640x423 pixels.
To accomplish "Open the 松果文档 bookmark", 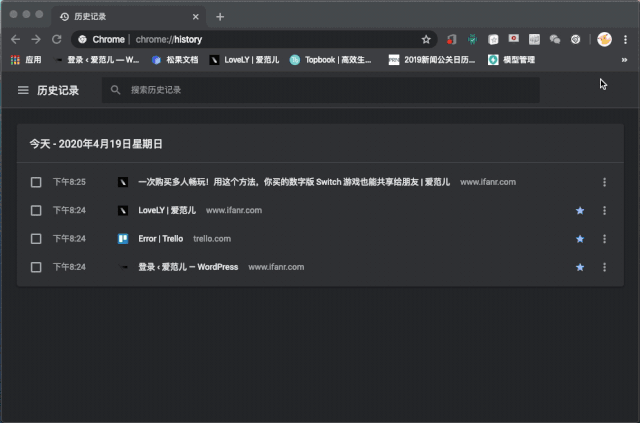I will (175, 60).
